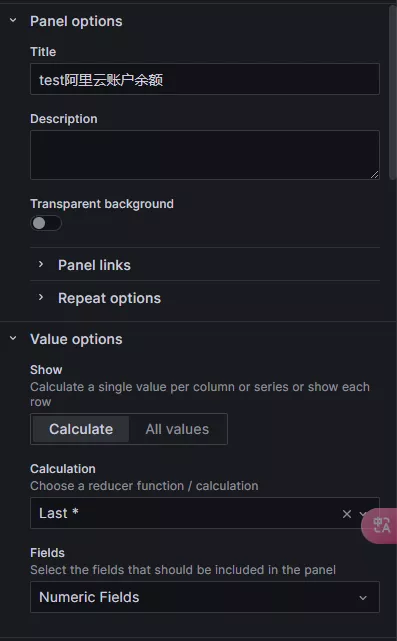Click the Title input field

click(205, 79)
